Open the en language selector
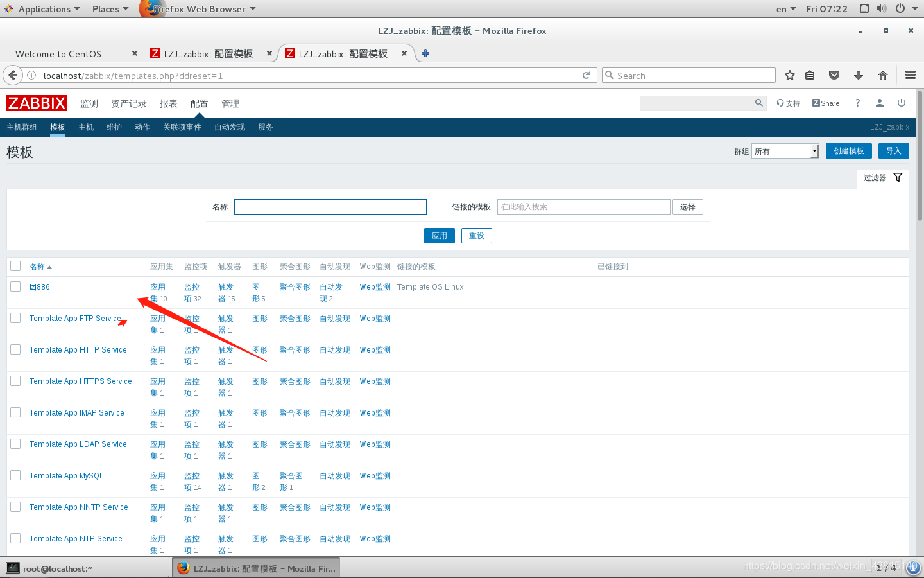The image size is (924, 578). pos(785,9)
